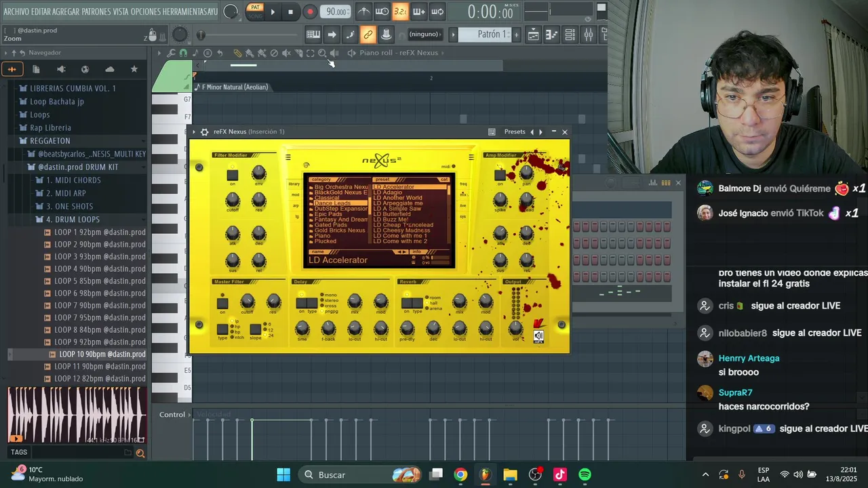Open the Patrón 1 pattern selector
Image resolution: width=868 pixels, height=488 pixels.
point(484,35)
